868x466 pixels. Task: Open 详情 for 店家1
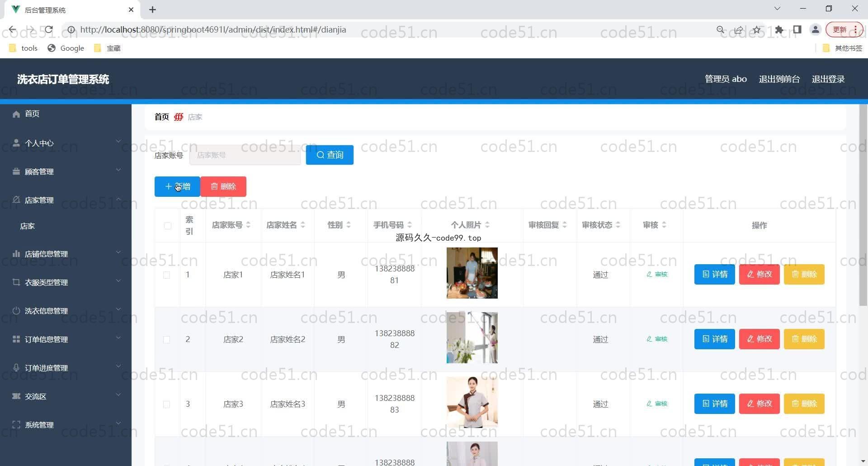click(715, 274)
